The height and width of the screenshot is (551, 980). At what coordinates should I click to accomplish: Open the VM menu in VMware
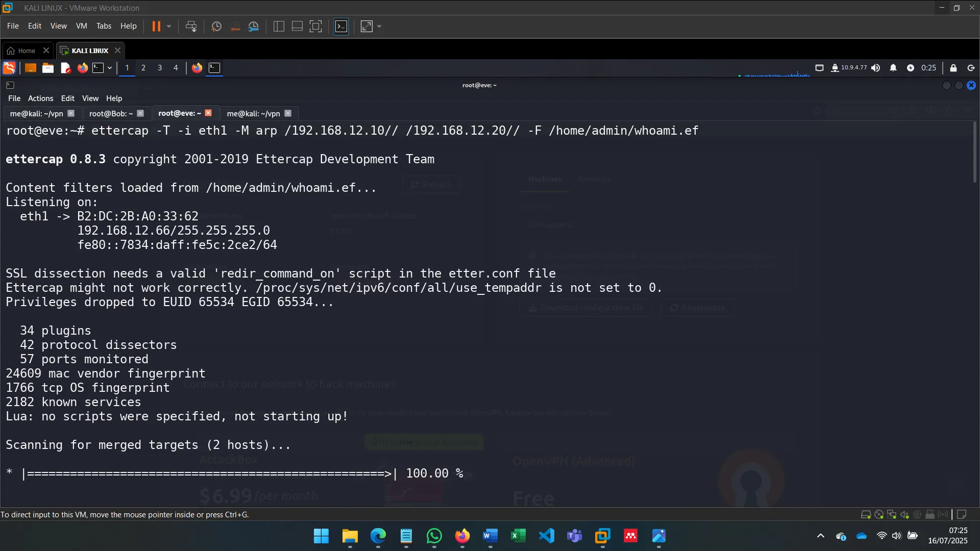[81, 26]
